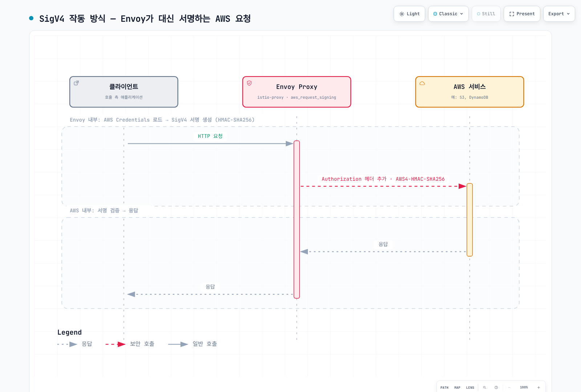Image resolution: width=581 pixels, height=392 pixels.
Task: Click the istio-proxy subtitle text
Action: pos(297,97)
